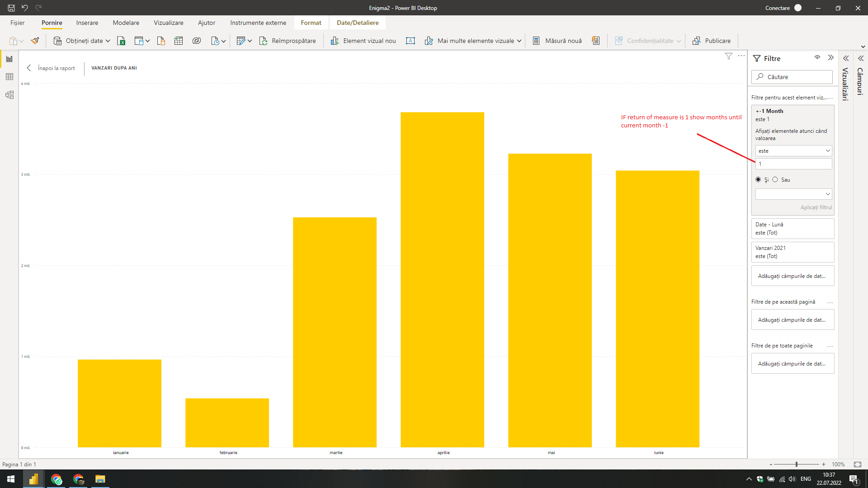This screenshot has width=868, height=488.
Task: Click the Enter data table icon
Action: pos(179,41)
